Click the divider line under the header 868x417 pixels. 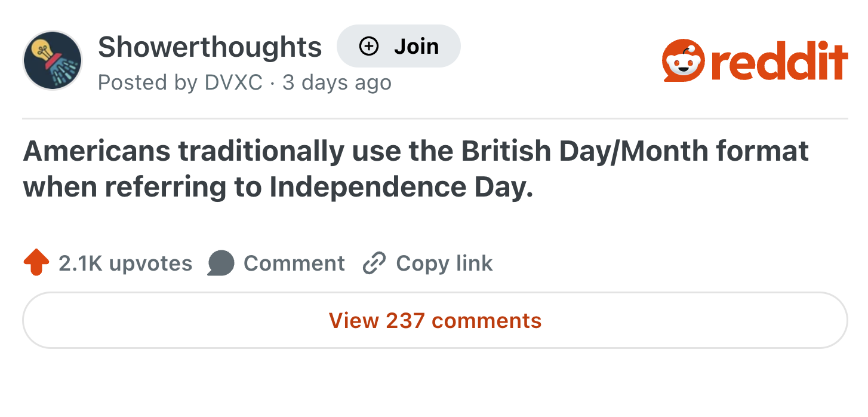point(435,119)
